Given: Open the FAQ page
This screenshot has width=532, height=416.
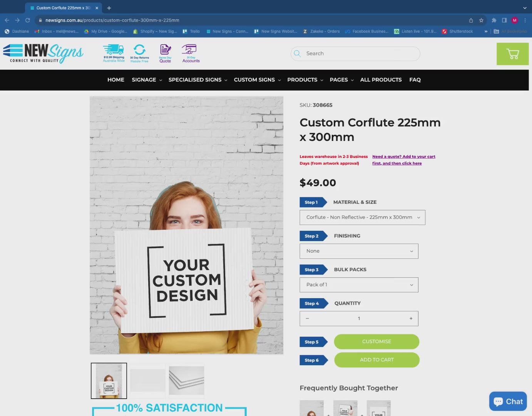Looking at the screenshot, I should [415, 80].
